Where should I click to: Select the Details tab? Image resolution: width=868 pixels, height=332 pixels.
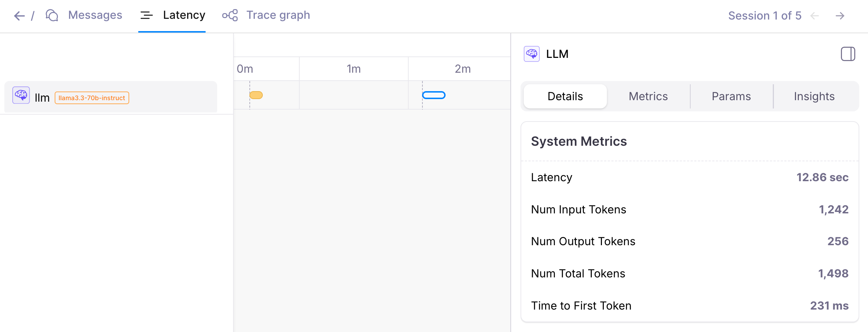pyautogui.click(x=565, y=96)
